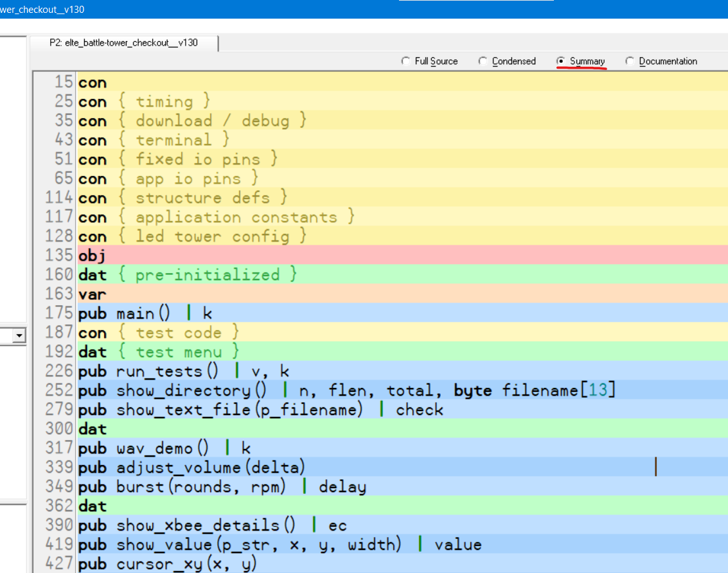This screenshot has width=728, height=573.
Task: Click the 'pub cursor_xy(x, y)' line
Action: pos(403,564)
